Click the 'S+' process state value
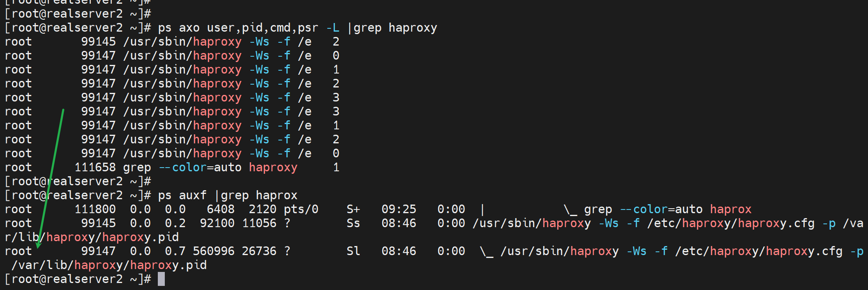 click(353, 209)
